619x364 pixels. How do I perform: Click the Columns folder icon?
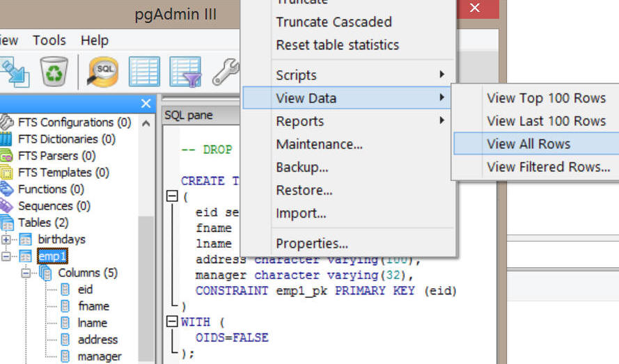(45, 273)
